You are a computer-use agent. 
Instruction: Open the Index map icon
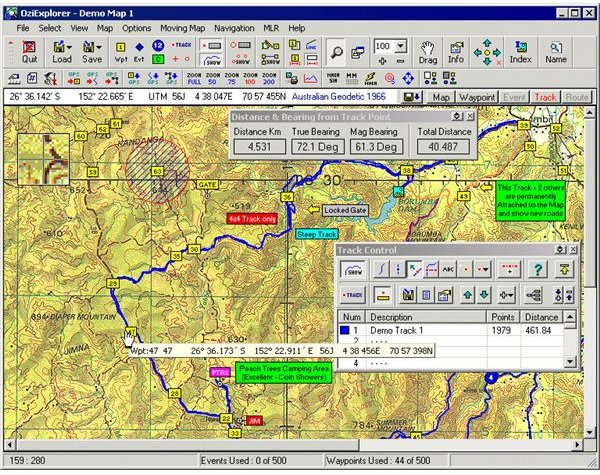coord(520,52)
